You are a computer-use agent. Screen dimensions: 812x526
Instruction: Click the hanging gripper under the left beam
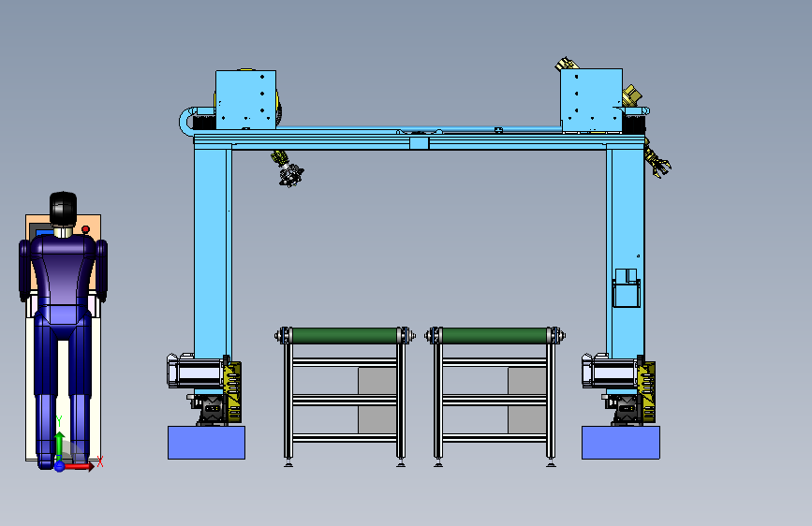[288, 168]
